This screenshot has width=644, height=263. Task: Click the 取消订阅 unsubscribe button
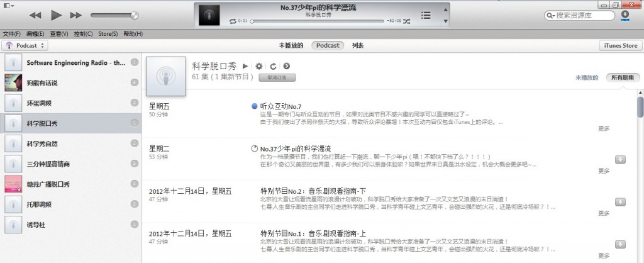click(x=277, y=77)
